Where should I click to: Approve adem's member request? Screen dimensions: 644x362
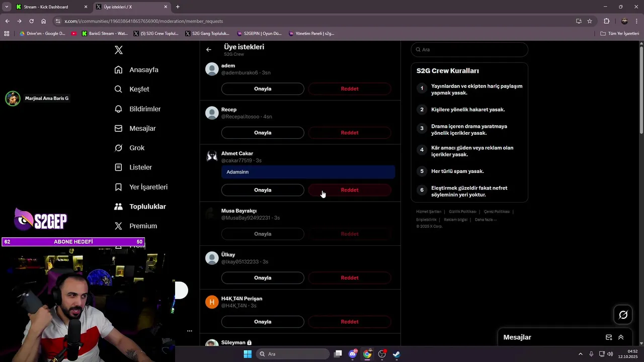[x=263, y=89]
